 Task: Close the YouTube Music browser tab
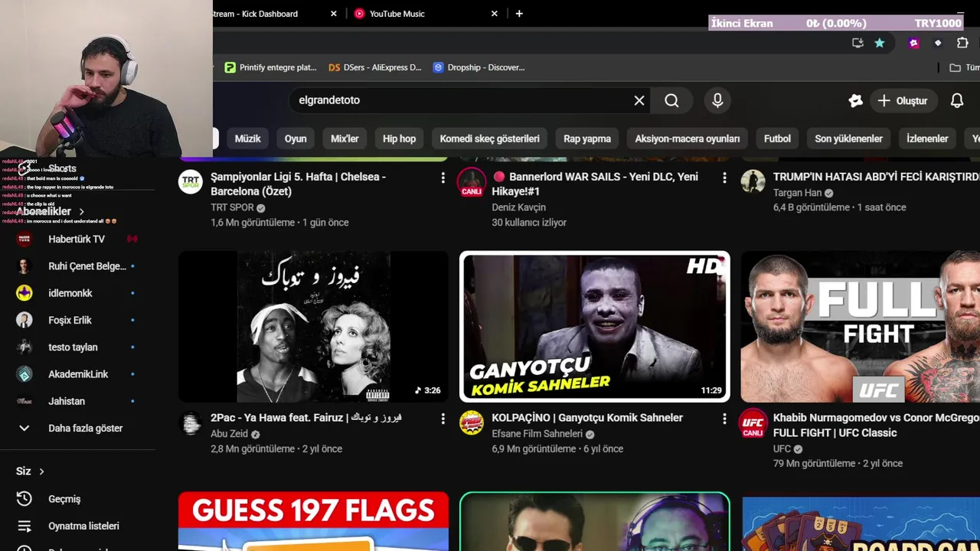pos(495,14)
